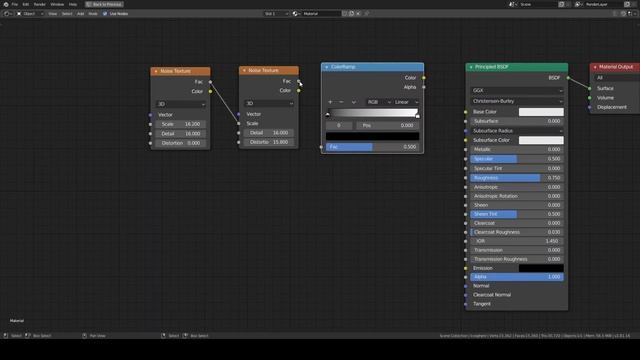Click the Color output socket of first Noise Texture

click(x=210, y=91)
